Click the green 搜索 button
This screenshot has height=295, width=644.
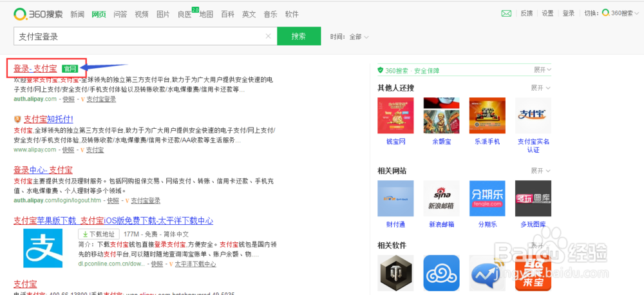coord(299,36)
